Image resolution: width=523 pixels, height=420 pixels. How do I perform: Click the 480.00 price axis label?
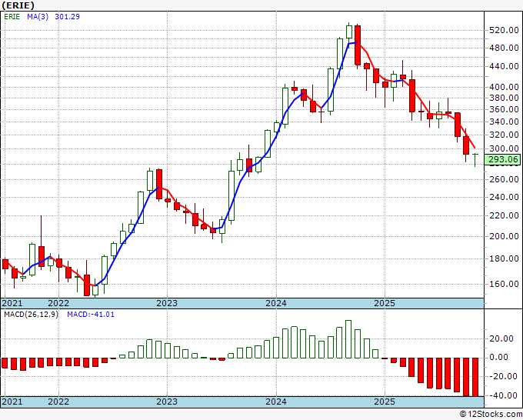pos(504,48)
